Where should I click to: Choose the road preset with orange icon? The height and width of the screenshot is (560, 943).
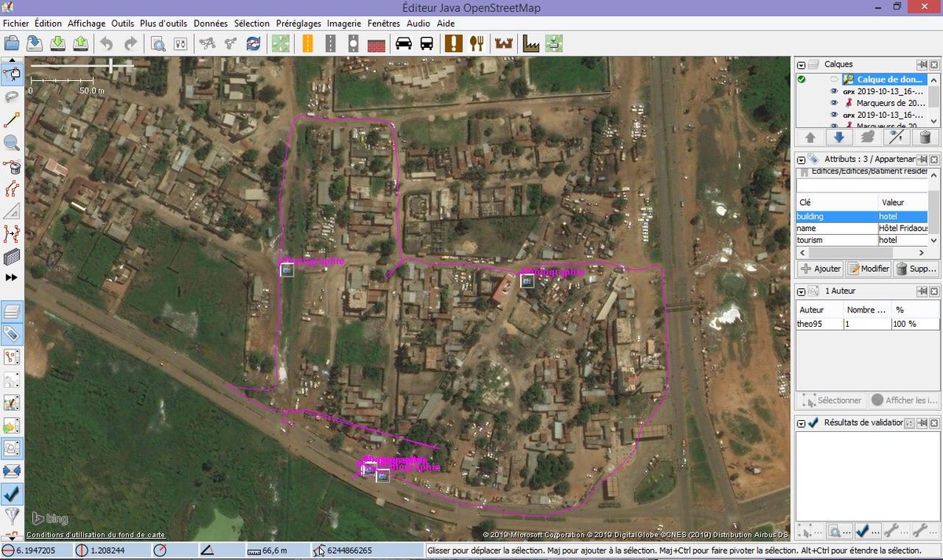307,43
